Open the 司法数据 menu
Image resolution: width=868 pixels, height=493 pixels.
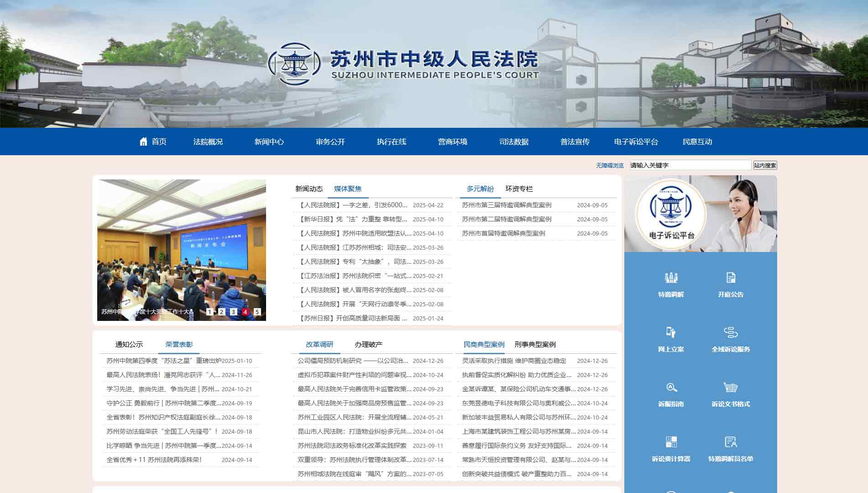pyautogui.click(x=513, y=142)
